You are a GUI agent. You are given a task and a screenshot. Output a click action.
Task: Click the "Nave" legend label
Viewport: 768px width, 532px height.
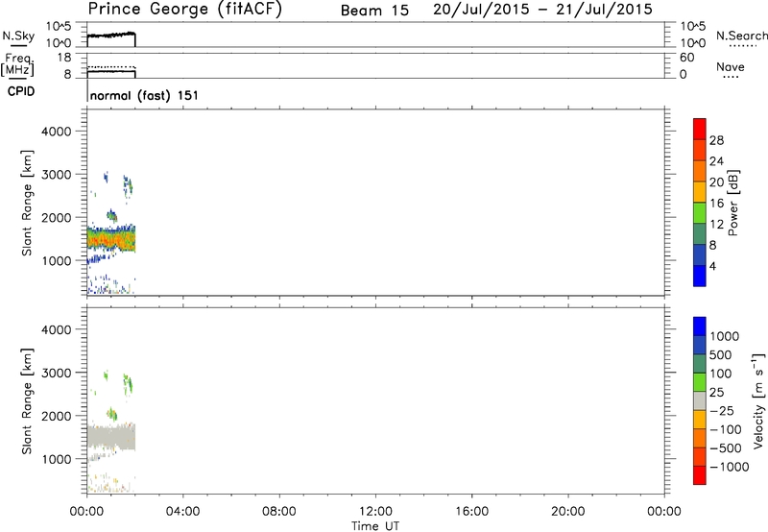click(731, 67)
